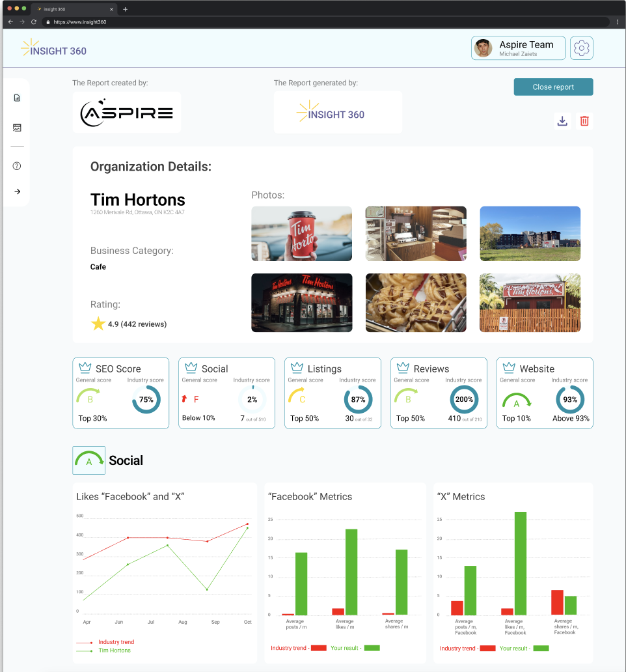Click Industry trend legend in X Metrics

(x=468, y=649)
